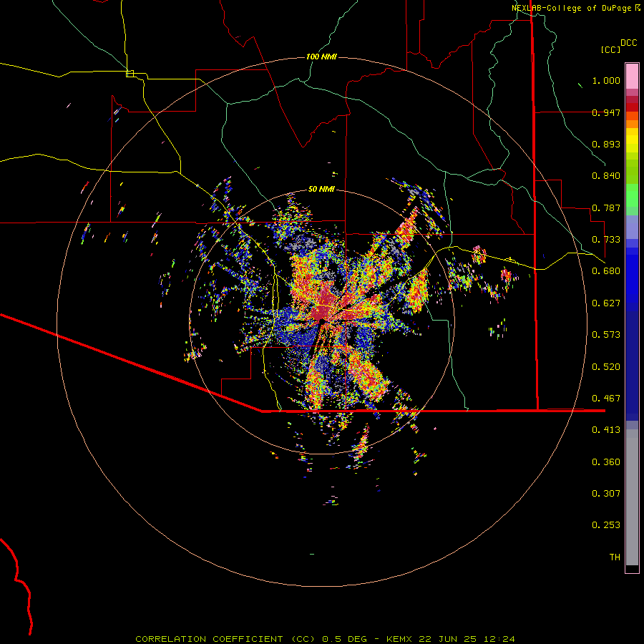644x644 pixels.
Task: Click the 0.733 scale value
Action: (606, 240)
